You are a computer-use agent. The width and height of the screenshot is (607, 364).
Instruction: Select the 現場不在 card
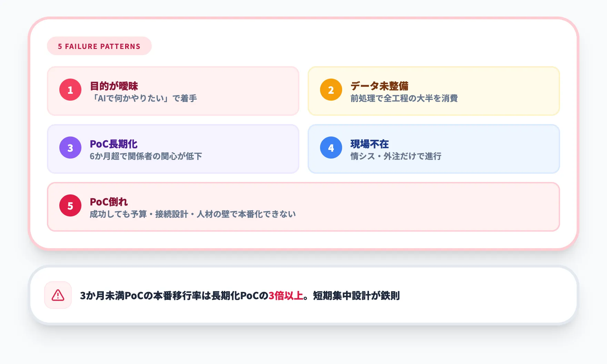(x=434, y=148)
